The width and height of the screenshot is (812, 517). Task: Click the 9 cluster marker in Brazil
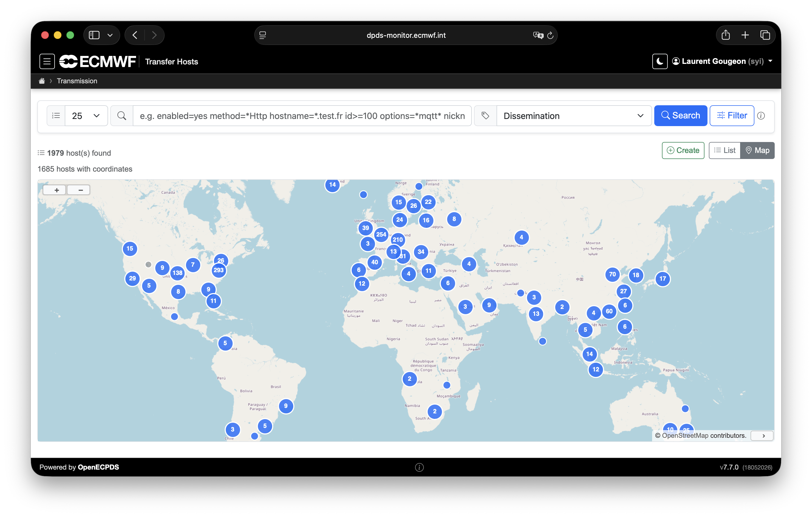pos(286,406)
